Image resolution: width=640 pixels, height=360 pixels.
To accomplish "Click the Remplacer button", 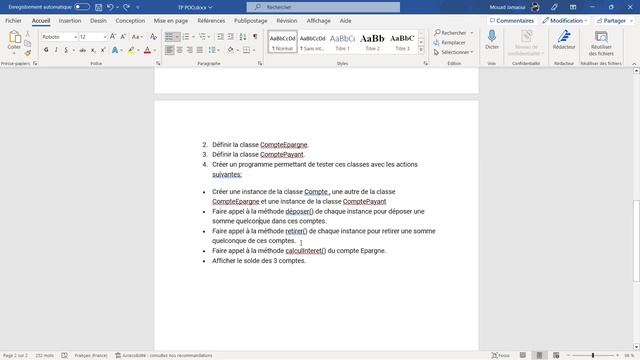I will pyautogui.click(x=450, y=42).
